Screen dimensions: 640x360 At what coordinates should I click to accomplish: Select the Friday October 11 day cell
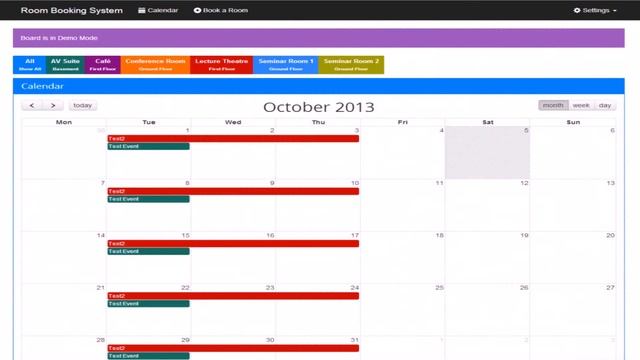[x=402, y=205]
